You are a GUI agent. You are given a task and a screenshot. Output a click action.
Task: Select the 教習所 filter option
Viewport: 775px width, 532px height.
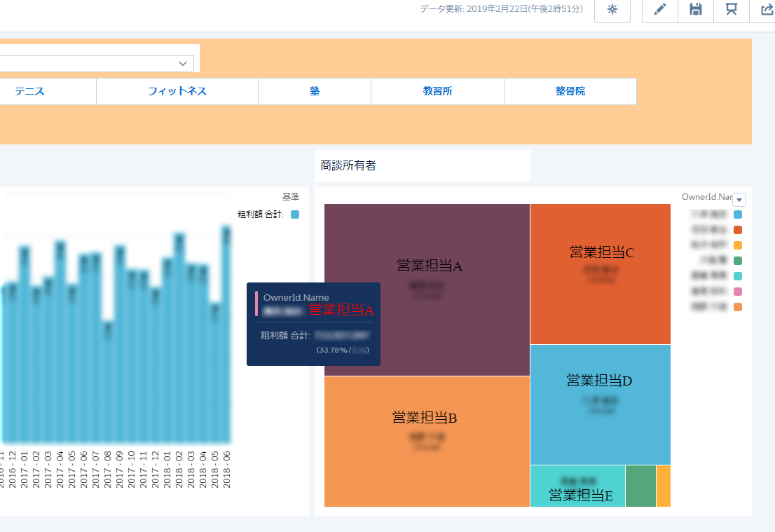pyautogui.click(x=437, y=91)
